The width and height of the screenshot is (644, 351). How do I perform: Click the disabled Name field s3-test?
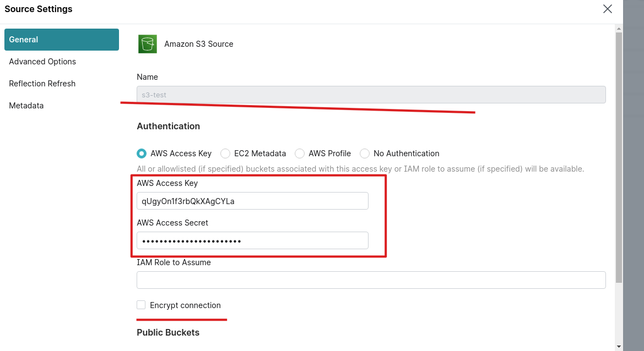tap(371, 95)
